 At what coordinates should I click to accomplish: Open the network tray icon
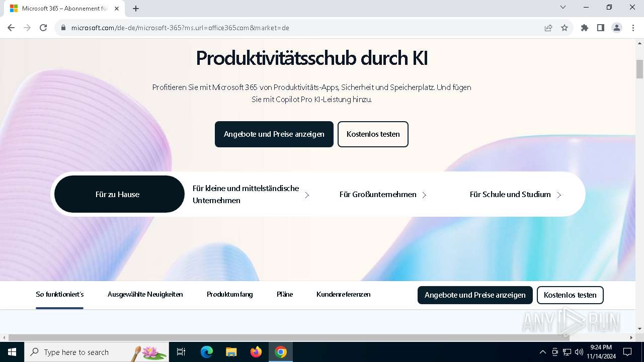tap(567, 352)
